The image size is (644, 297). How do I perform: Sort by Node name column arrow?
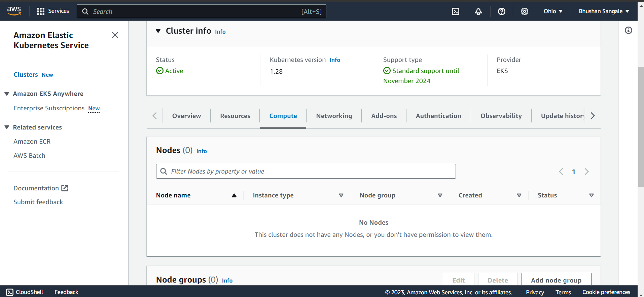point(234,195)
